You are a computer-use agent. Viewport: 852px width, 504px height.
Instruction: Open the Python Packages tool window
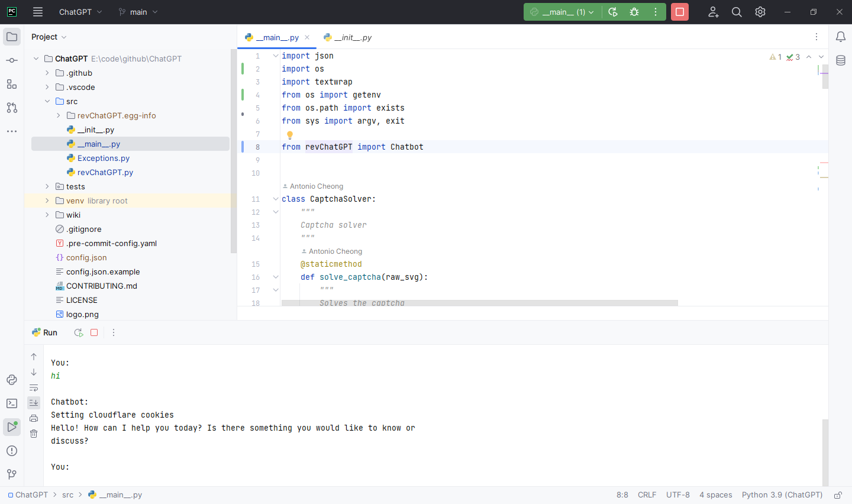coord(12,380)
